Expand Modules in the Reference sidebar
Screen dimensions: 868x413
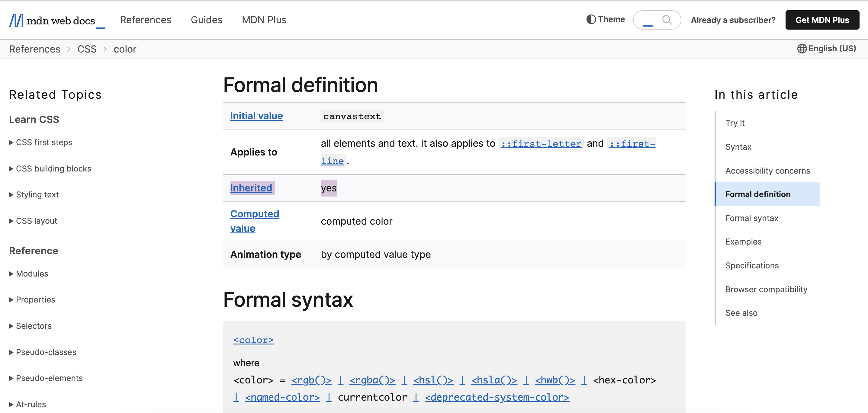point(29,274)
